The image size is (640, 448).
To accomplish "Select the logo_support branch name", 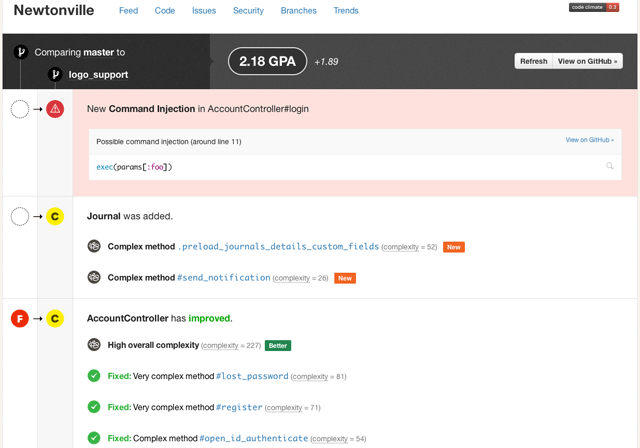I will [x=98, y=75].
